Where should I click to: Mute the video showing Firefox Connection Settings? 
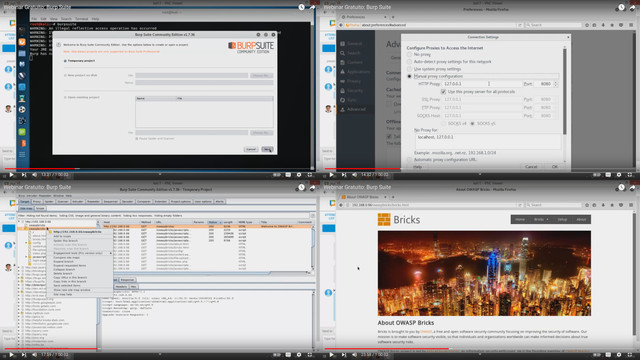[355, 175]
